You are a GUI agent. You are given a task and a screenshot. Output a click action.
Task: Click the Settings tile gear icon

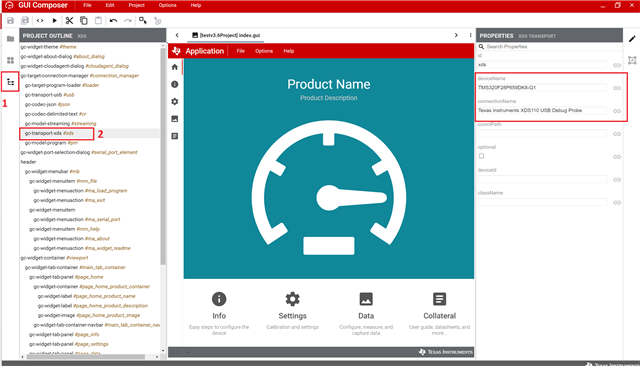point(293,299)
